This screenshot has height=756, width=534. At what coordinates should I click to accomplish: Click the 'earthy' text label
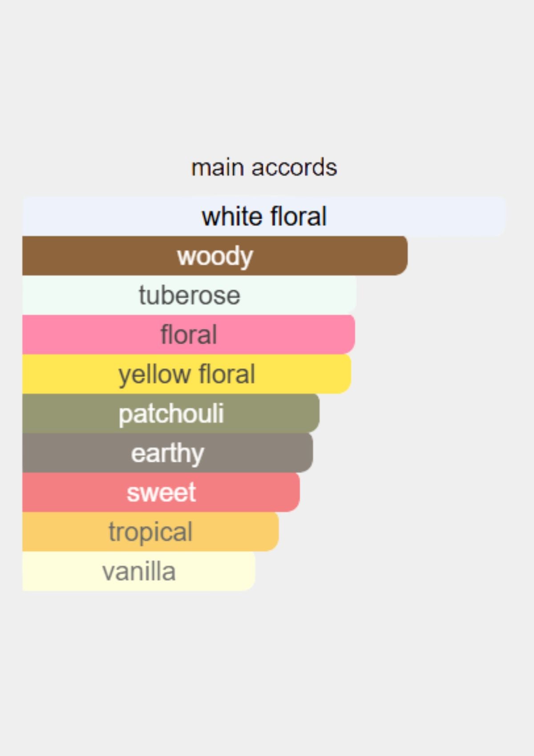coord(167,453)
